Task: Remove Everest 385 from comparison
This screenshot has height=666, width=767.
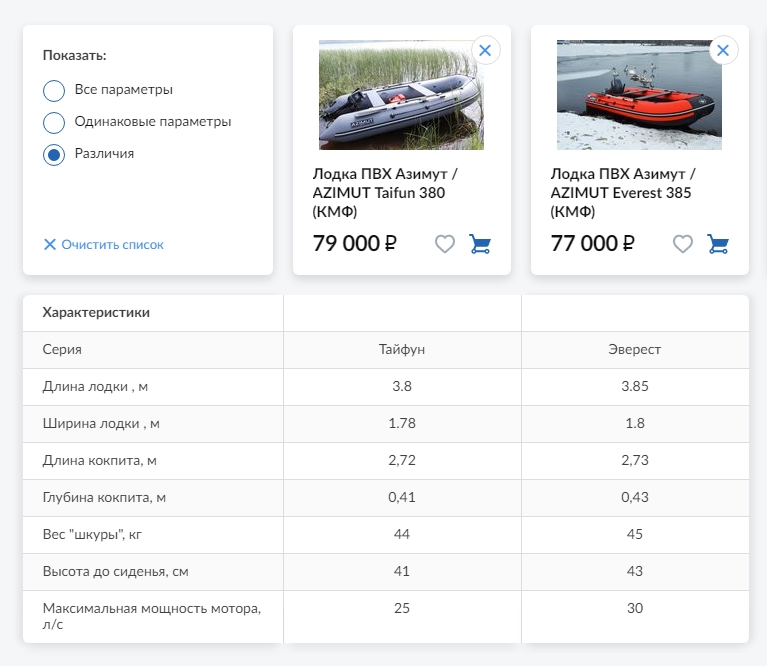Action: [x=723, y=50]
